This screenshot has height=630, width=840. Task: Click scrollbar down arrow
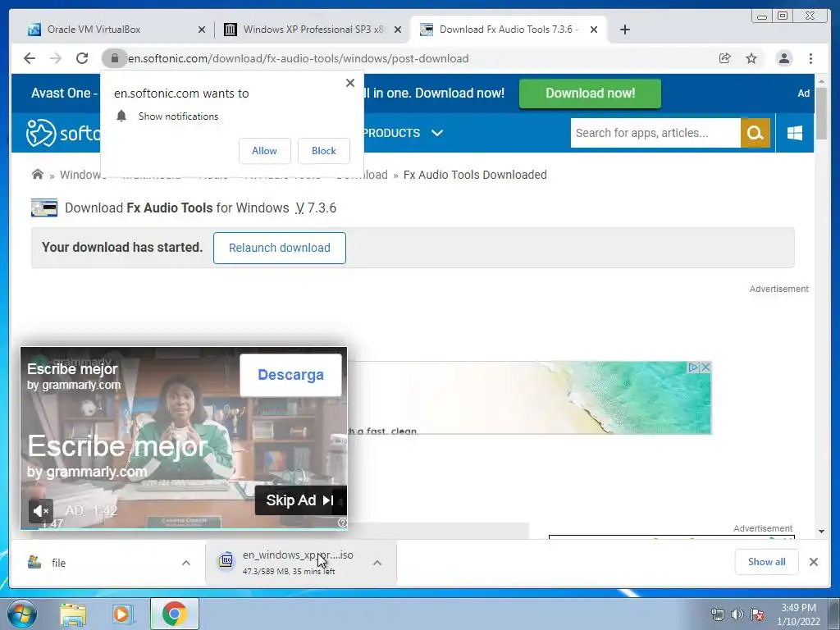tap(821, 532)
